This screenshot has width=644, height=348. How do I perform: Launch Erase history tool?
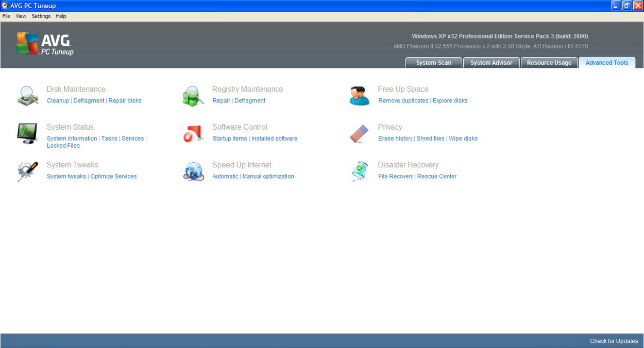coord(395,138)
